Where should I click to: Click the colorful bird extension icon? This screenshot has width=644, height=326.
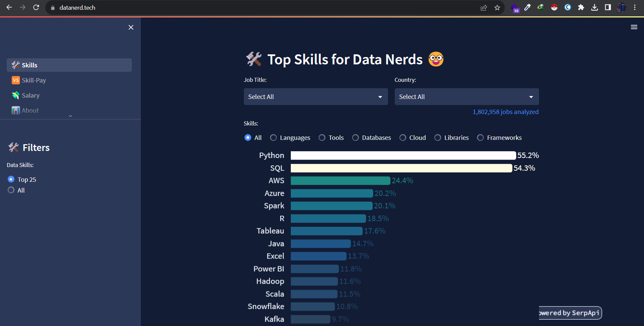click(x=541, y=7)
